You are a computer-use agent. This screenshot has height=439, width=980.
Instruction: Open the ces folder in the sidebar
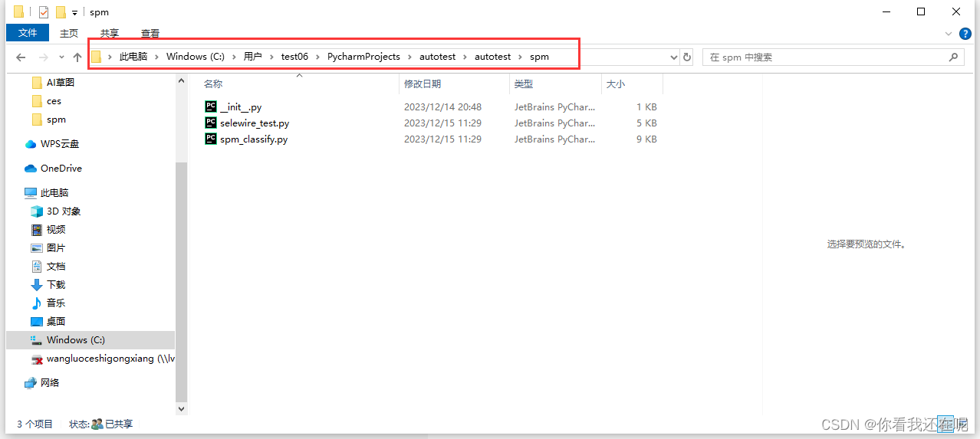click(54, 101)
